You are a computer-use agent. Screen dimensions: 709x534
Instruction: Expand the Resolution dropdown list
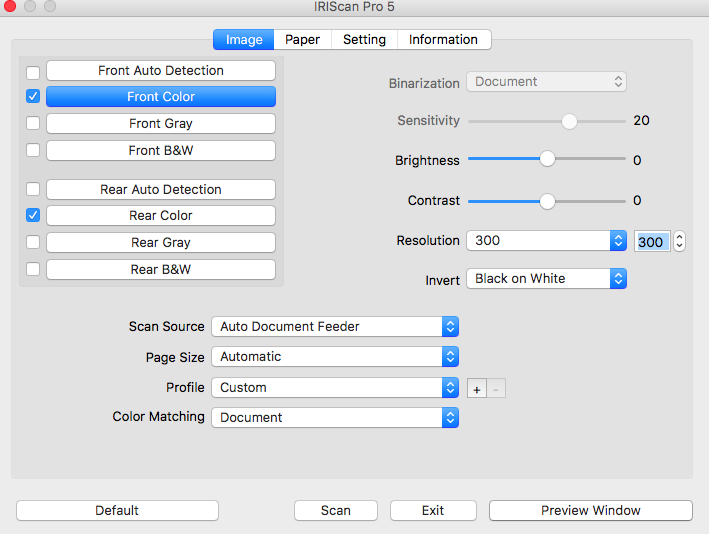(x=546, y=241)
